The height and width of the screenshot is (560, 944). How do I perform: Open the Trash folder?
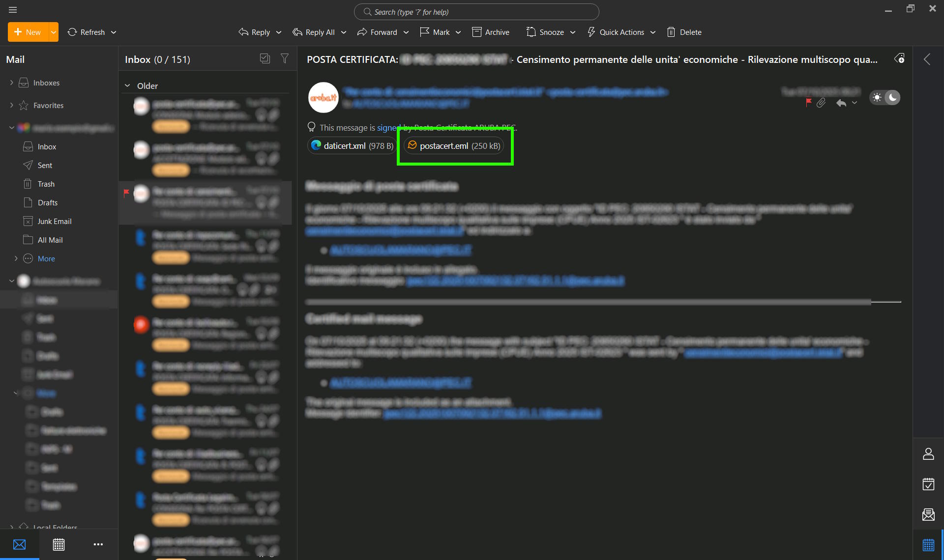(x=46, y=184)
